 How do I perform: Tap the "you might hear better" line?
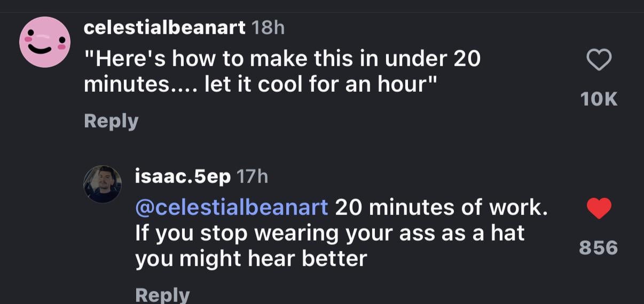[x=251, y=259]
